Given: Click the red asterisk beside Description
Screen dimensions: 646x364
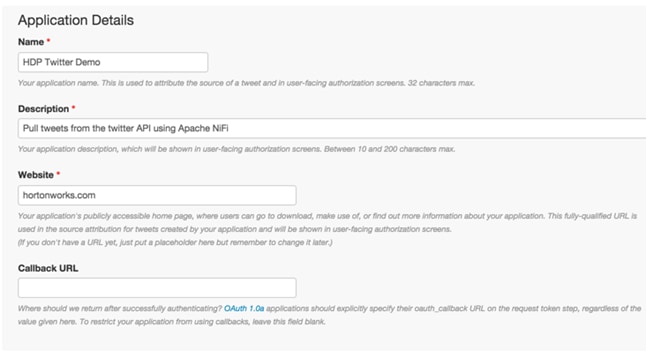Looking at the screenshot, I should (73, 107).
